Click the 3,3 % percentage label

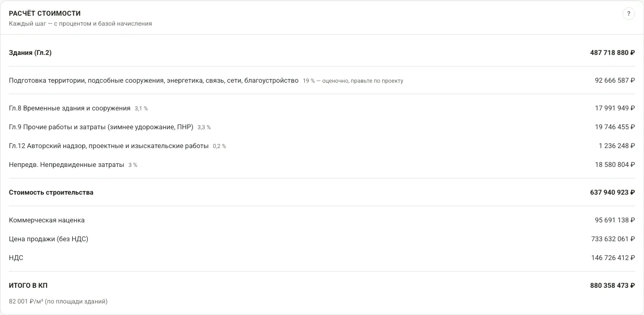(x=204, y=128)
